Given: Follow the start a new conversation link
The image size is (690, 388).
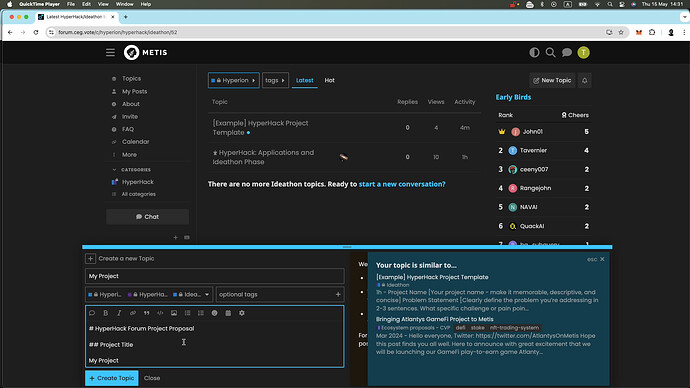Looking at the screenshot, I should point(402,184).
